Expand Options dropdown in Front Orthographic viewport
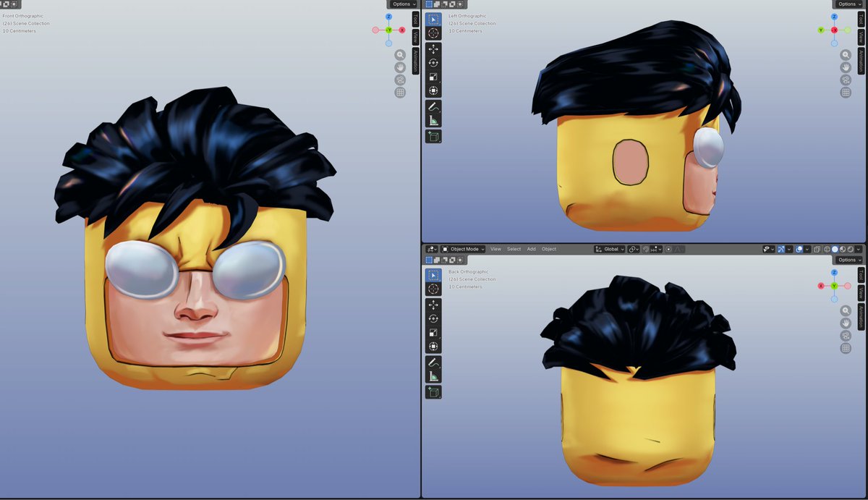The image size is (868, 500). (404, 4)
